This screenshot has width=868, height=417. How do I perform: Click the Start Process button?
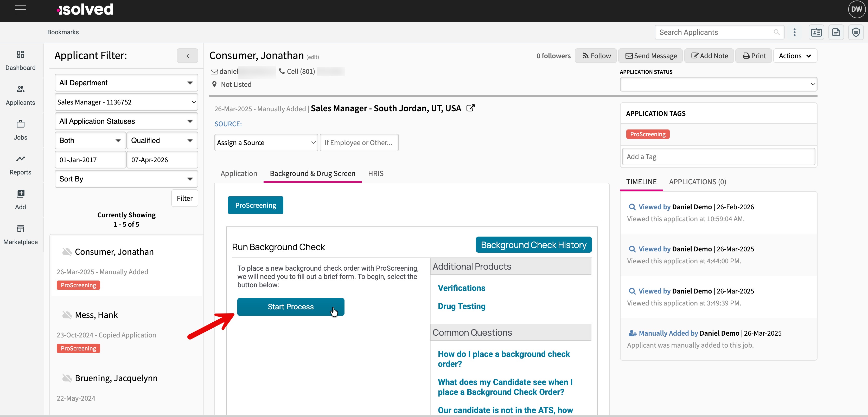coord(290,307)
